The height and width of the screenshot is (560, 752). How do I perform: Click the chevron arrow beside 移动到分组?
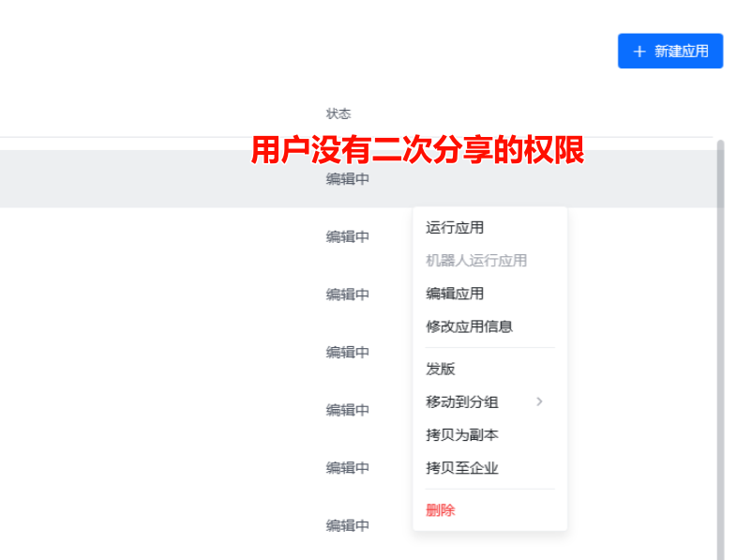coord(541,401)
